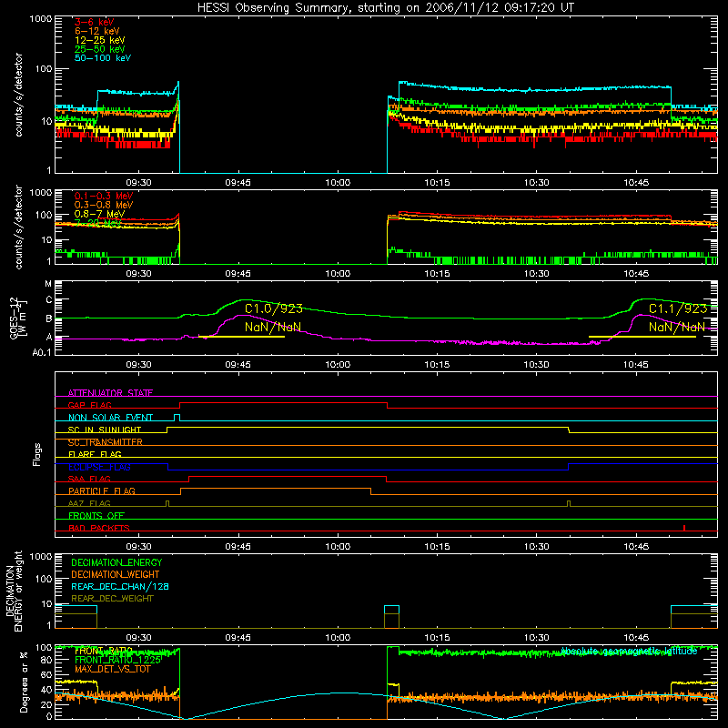
Task: Select the FRONTS_OFF flag label
Action: pyautogui.click(x=96, y=515)
